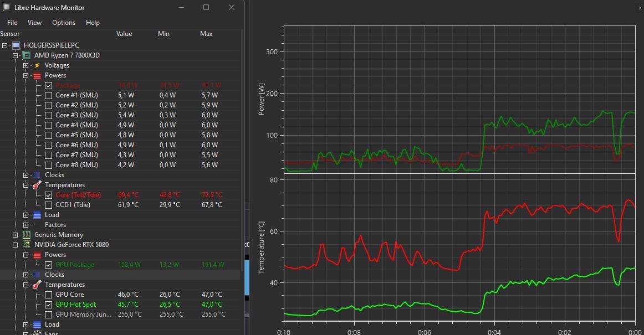Screen dimensions: 644x335
Task: Expand the Voltages node
Action: [x=25, y=66]
